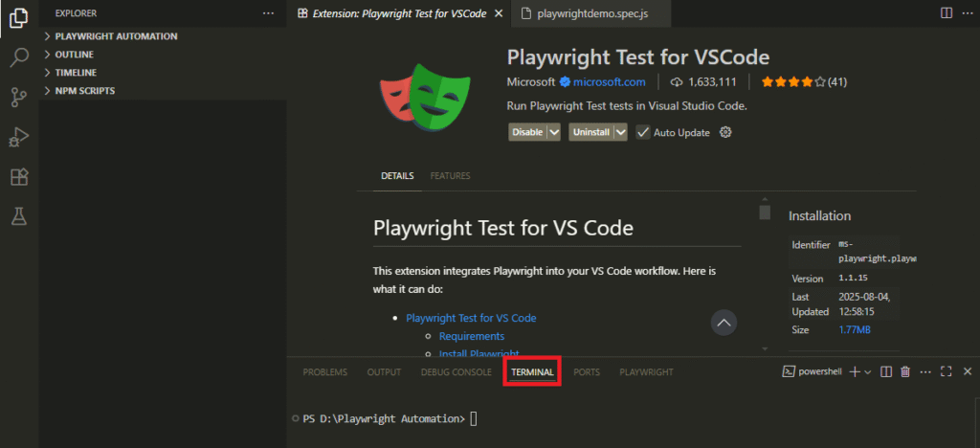This screenshot has height=448, width=980.
Task: Open the 1.77MB size link
Action: coord(855,329)
